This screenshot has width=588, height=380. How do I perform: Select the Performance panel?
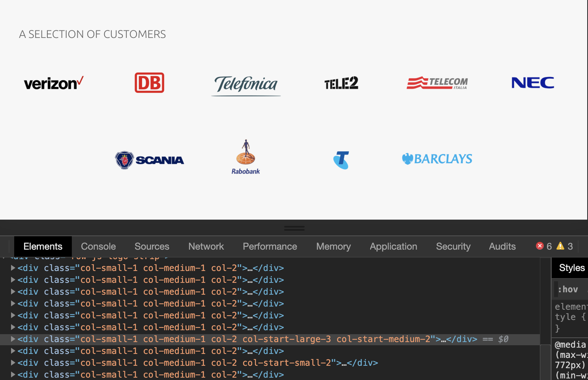270,246
